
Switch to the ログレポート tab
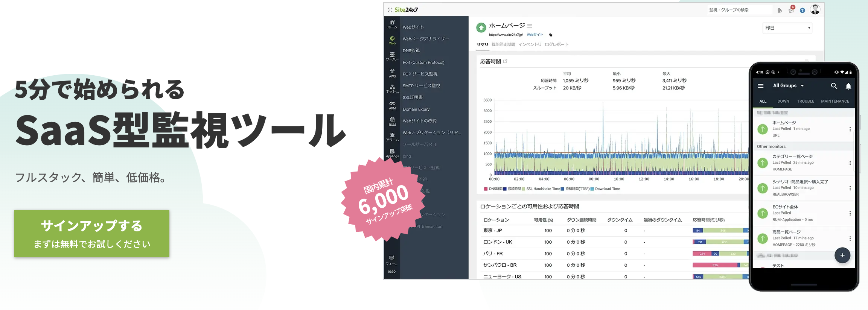point(556,44)
